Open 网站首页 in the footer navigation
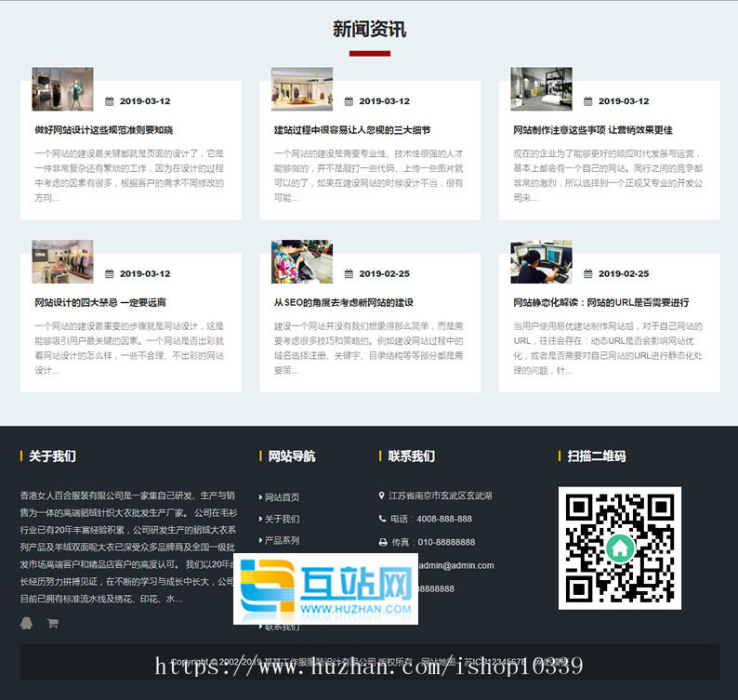Screen dimensions: 738x700 [282, 497]
